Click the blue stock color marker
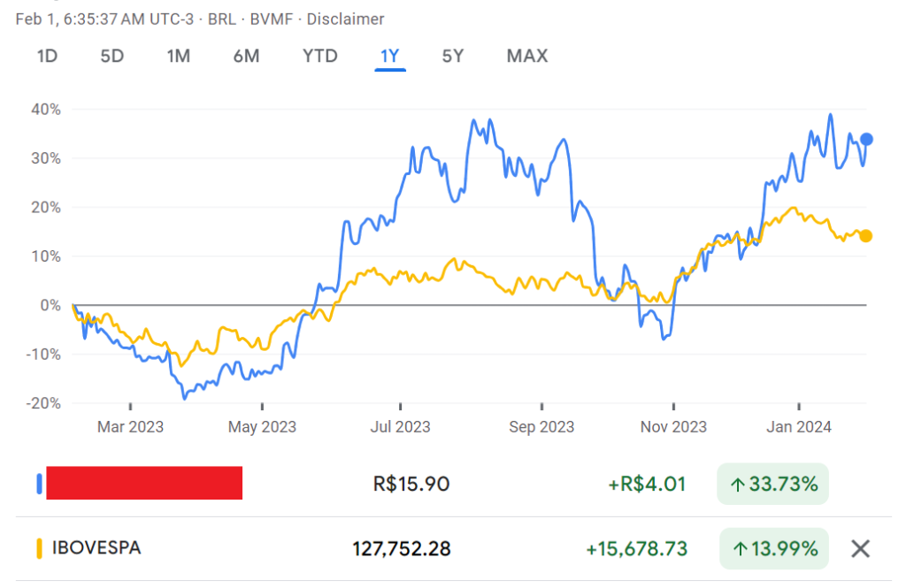Viewport: 906px width, 588px height. tap(38, 484)
